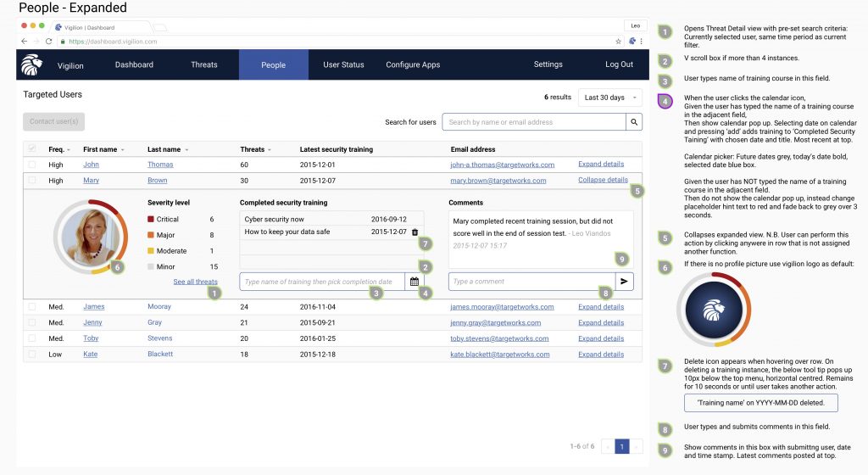This screenshot has width=868, height=475.
Task: Submit comment with the send arrow icon
Action: pyautogui.click(x=624, y=281)
